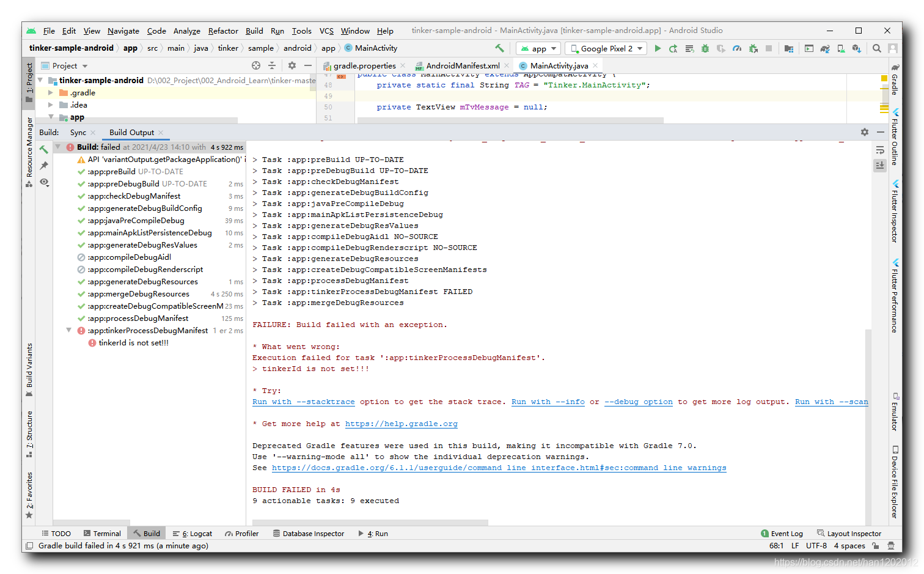Click the Make Project hammer icon
This screenshot has height=574, width=924.
coord(499,48)
